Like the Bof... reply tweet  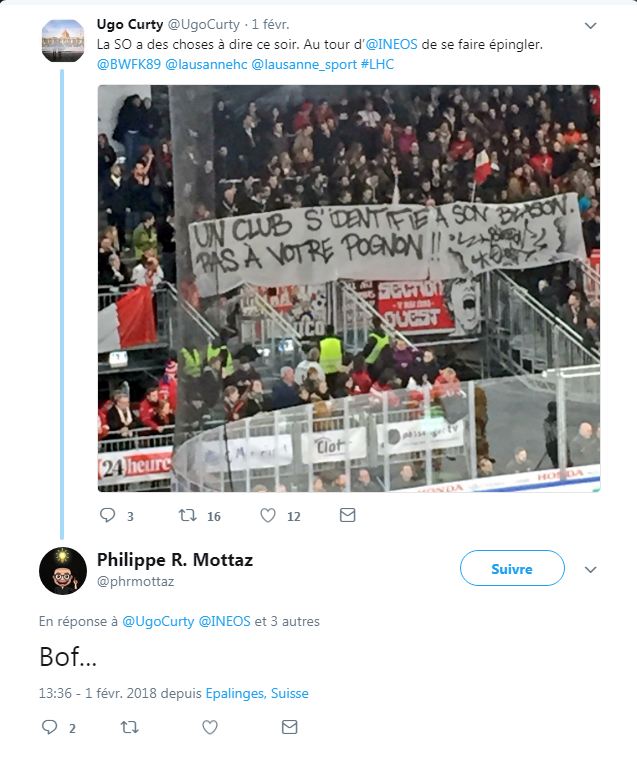point(210,727)
